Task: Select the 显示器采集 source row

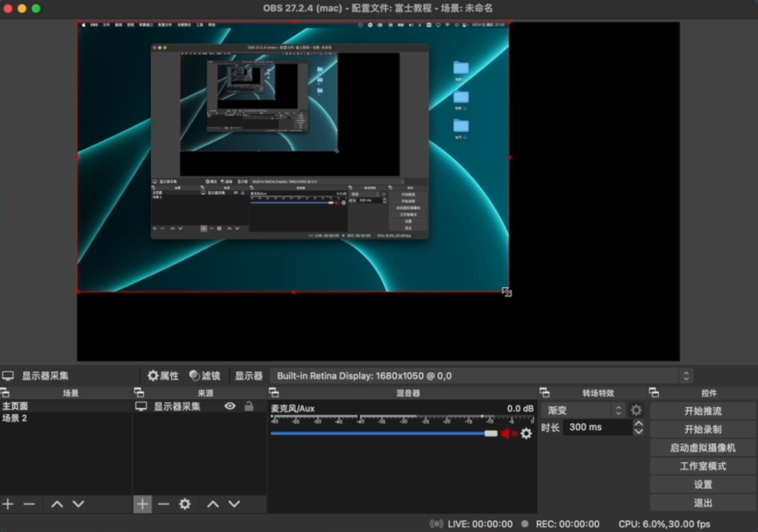Action: 199,406
